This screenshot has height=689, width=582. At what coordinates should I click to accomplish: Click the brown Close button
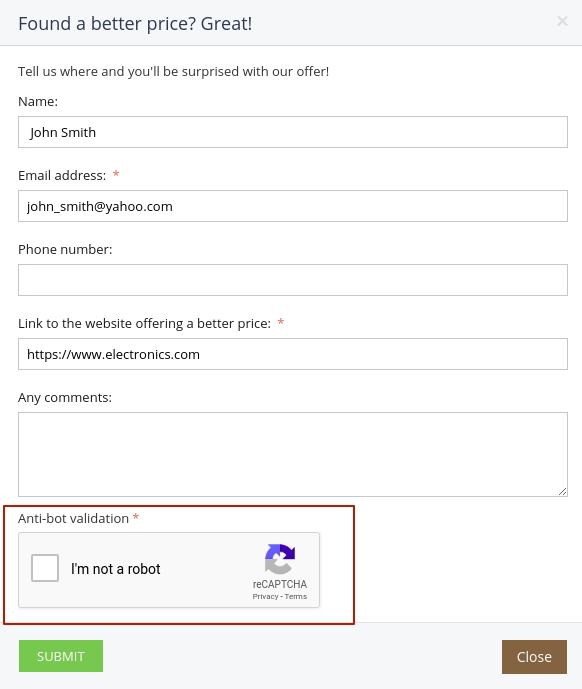click(534, 657)
